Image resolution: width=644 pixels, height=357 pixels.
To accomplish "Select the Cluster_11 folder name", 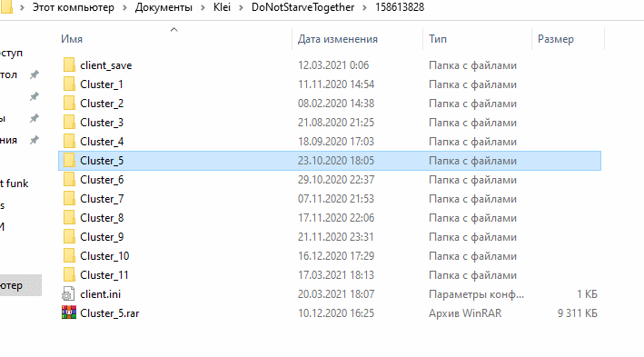I will pyautogui.click(x=104, y=275).
